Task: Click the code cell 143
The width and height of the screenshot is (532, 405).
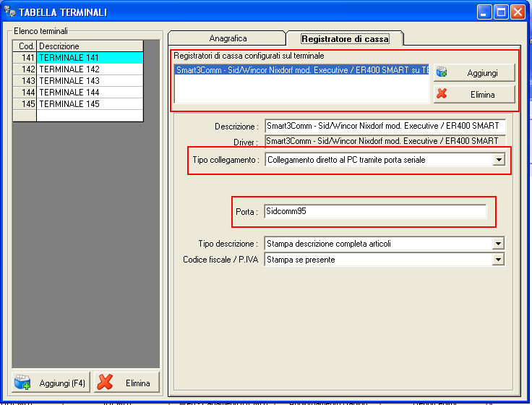Action: 25,81
